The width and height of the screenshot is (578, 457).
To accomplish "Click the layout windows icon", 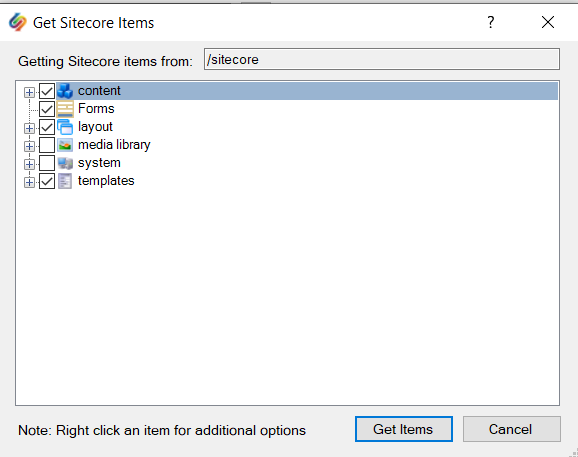I will tap(65, 127).
